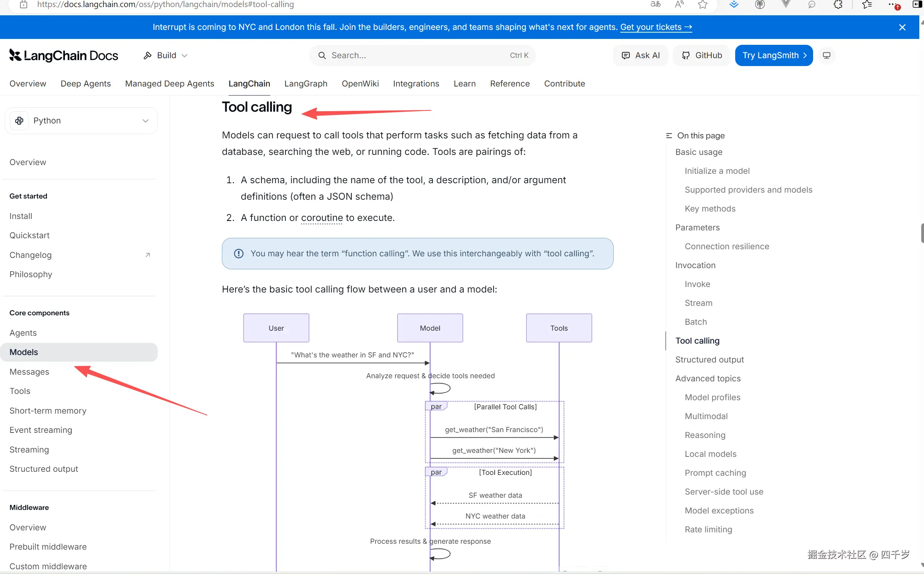Viewport: 924px width, 574px height.
Task: Close the Interrupt announcement banner
Action: (902, 27)
